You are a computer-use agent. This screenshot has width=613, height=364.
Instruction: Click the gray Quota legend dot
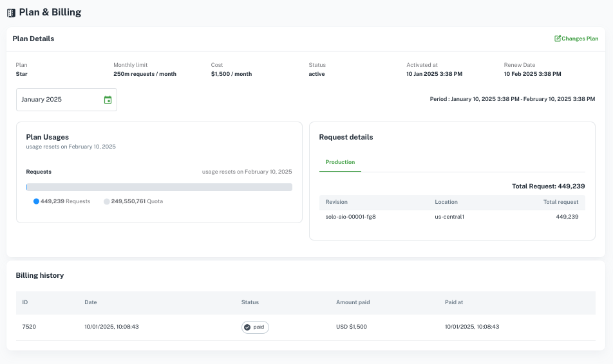coord(107,201)
